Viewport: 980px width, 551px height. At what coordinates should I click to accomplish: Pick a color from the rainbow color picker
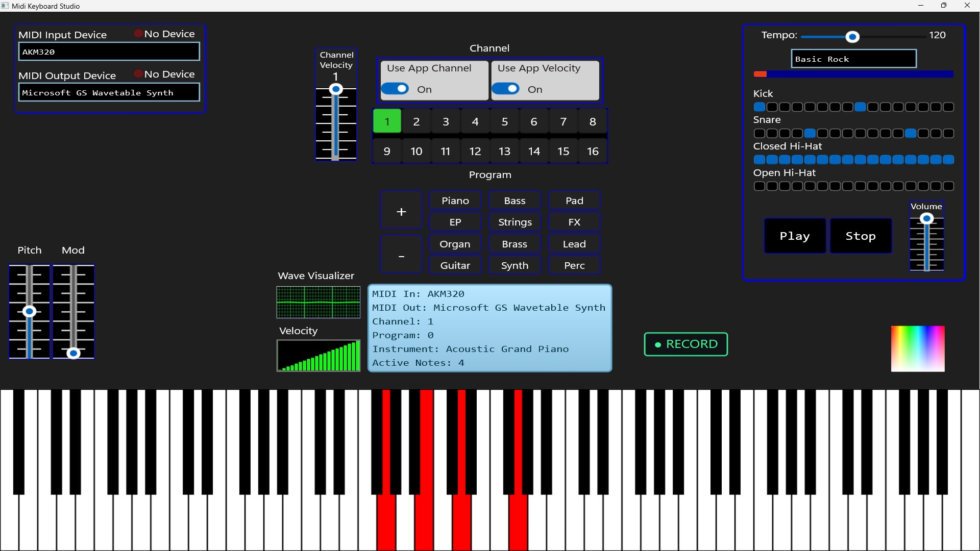tap(918, 348)
